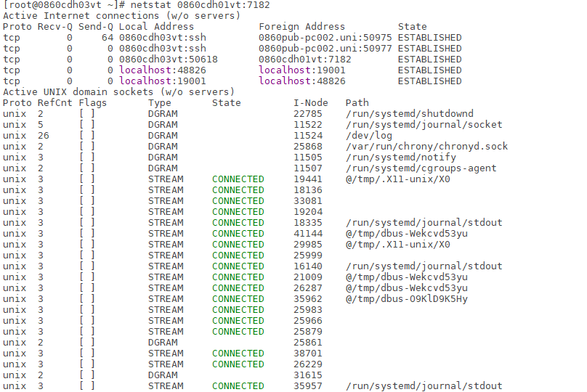Screen dimensions: 587x392
Task: Select foreign address 0860pub-pc002.uni:50977
Action: [325, 49]
